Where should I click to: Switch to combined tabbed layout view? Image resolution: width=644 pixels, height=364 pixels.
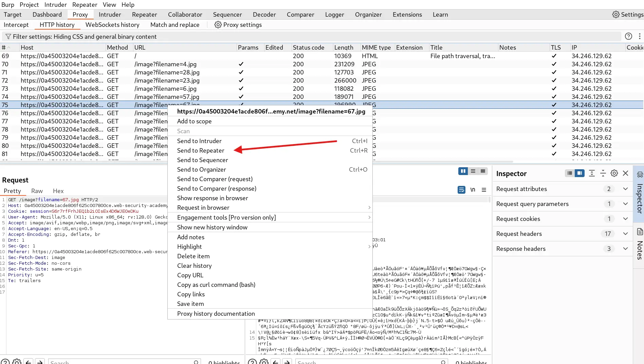tap(483, 171)
